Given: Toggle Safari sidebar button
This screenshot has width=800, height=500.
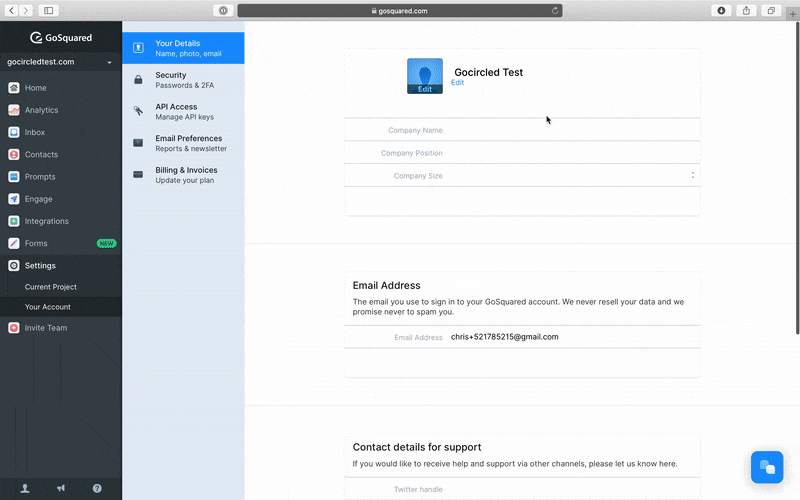Looking at the screenshot, I should click(x=48, y=10).
